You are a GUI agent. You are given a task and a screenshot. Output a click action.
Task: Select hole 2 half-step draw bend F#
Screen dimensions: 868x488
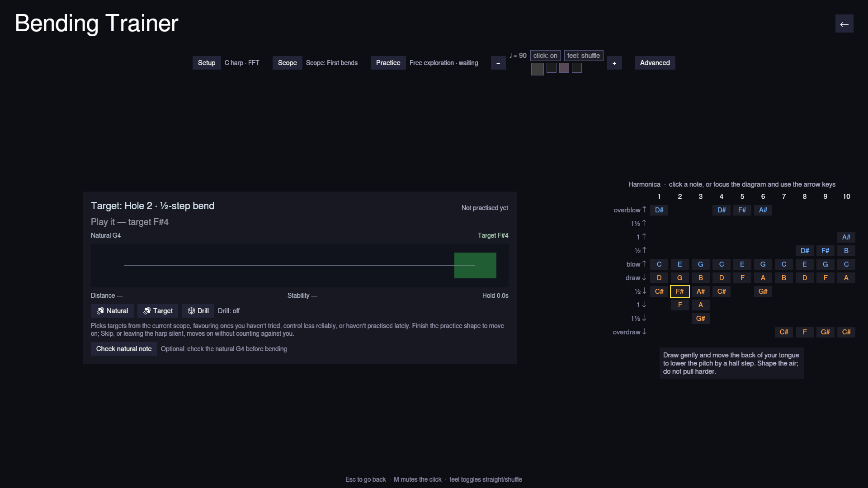(680, 291)
